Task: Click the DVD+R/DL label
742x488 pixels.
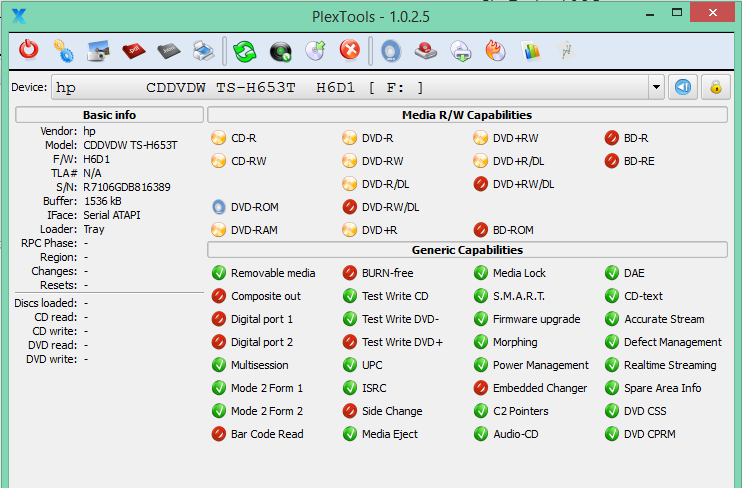Action: coord(519,161)
